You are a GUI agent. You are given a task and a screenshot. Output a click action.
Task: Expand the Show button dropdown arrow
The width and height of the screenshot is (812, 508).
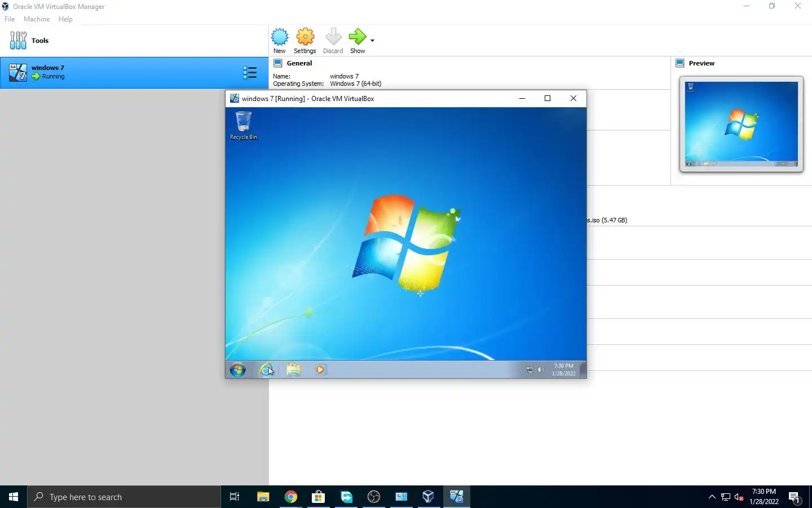[372, 41]
